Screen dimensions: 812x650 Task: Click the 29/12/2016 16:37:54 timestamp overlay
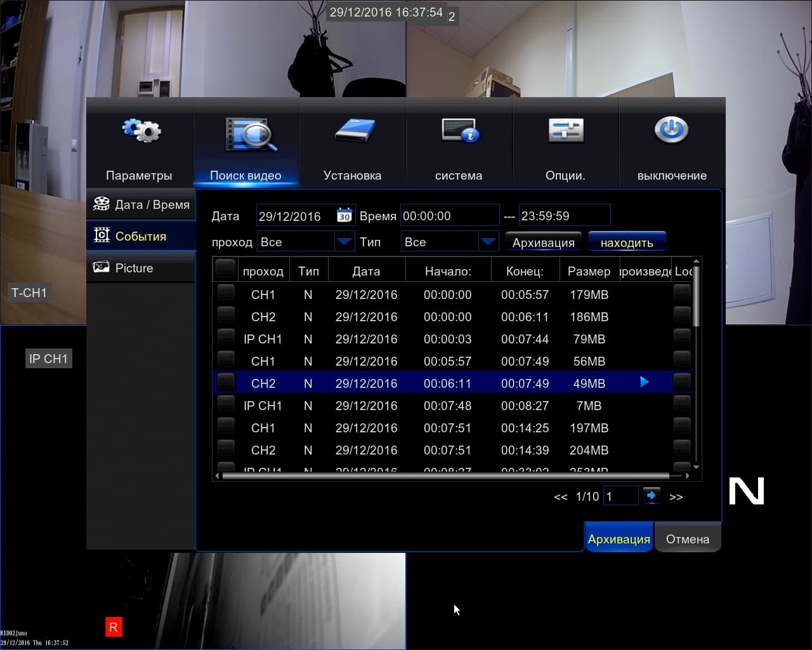pyautogui.click(x=386, y=12)
